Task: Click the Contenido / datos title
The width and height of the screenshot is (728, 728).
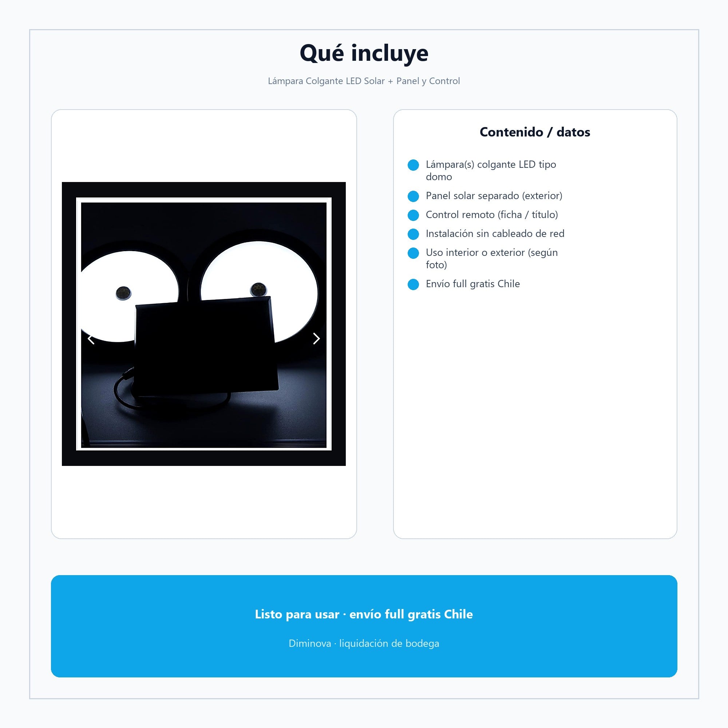Action: [x=535, y=132]
